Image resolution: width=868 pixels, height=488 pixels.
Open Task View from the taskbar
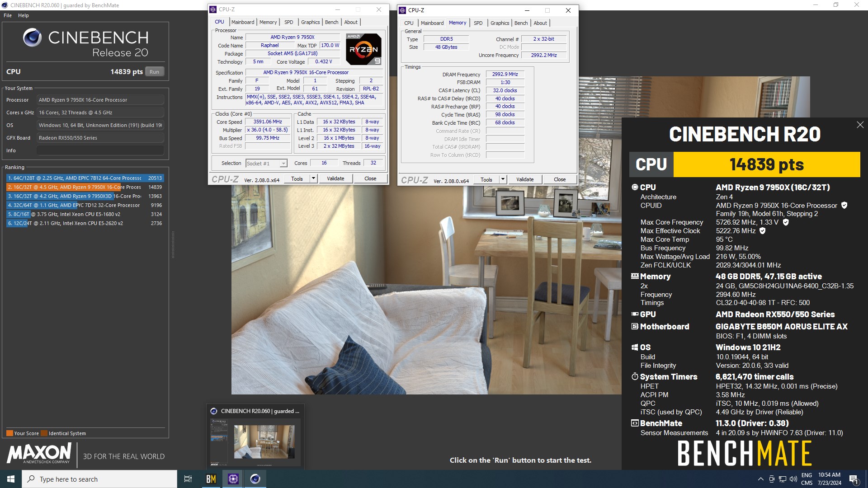[188, 479]
